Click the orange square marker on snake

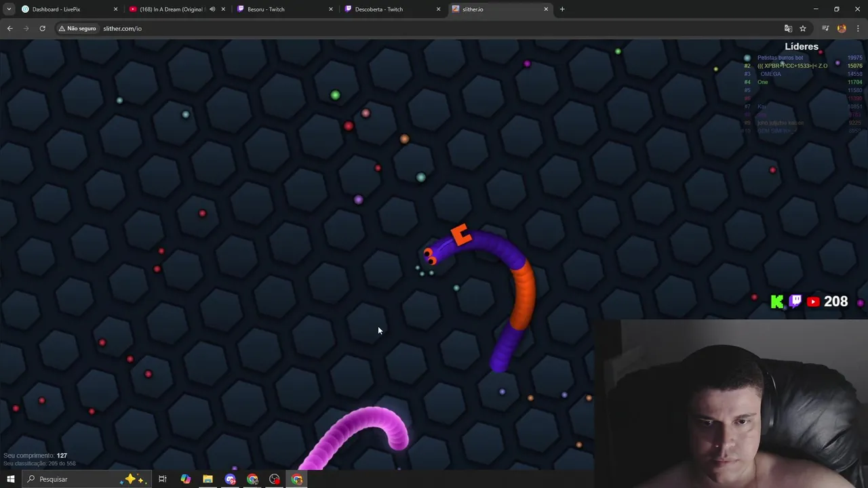(461, 235)
